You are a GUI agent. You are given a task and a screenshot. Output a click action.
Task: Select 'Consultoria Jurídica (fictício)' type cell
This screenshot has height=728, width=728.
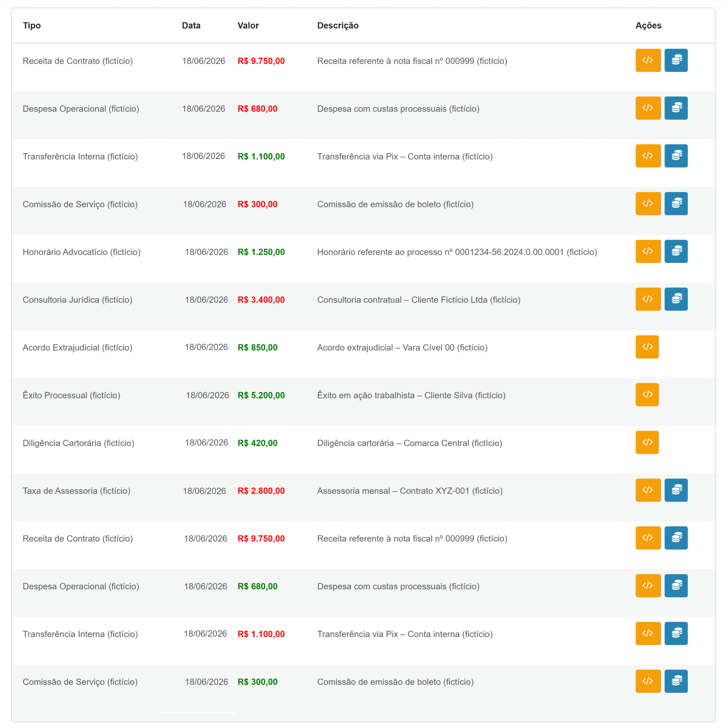pyautogui.click(x=77, y=300)
